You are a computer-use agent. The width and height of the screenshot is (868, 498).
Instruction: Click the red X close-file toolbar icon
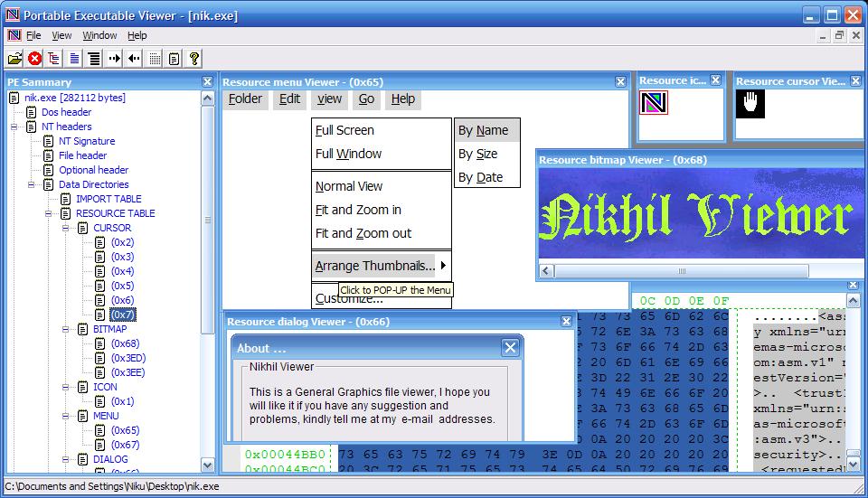[x=35, y=58]
